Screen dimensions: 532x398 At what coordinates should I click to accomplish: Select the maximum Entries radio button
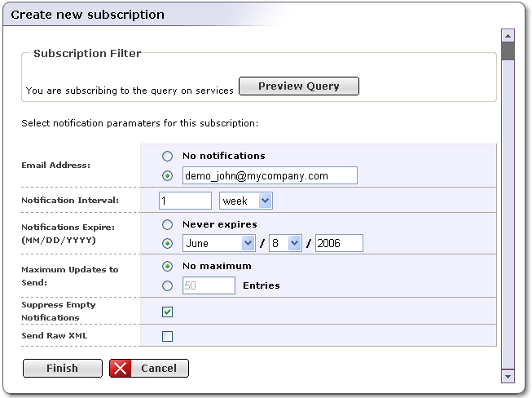pos(167,285)
